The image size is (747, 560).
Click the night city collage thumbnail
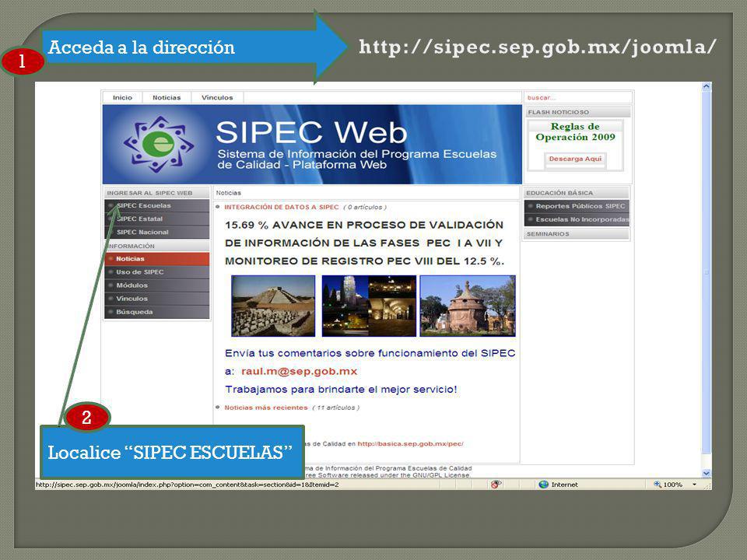369,306
